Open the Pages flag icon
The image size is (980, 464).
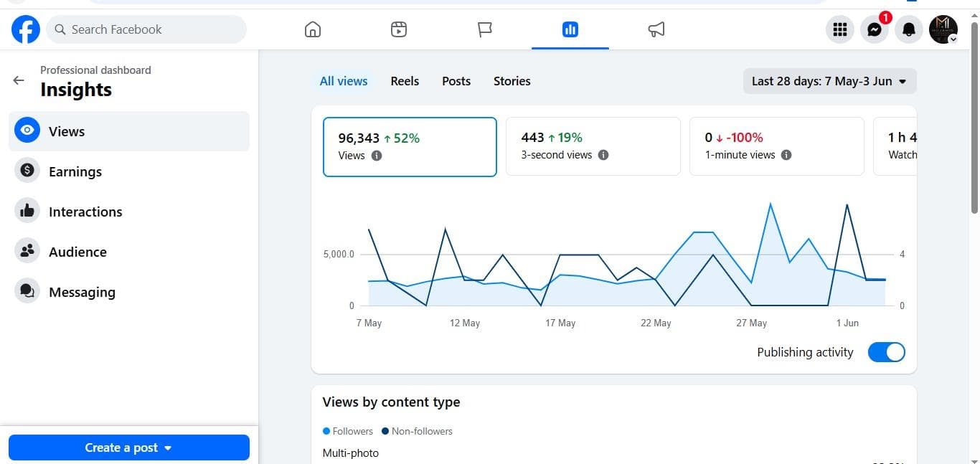485,29
